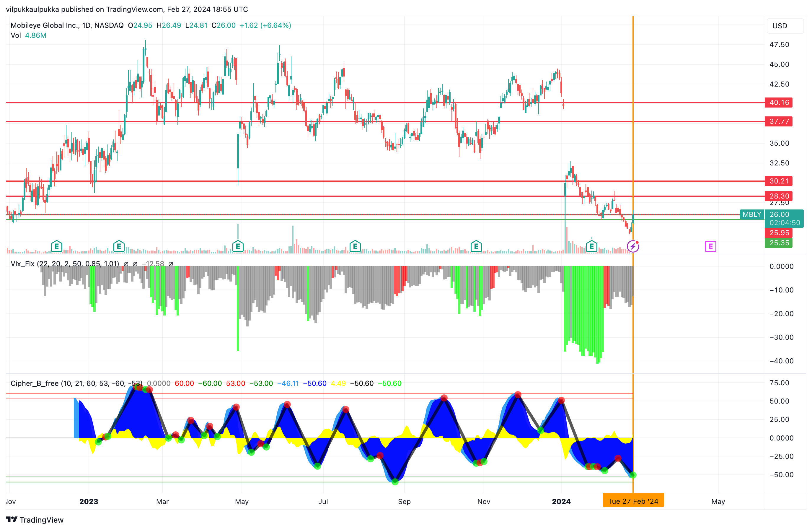The width and height of the screenshot is (812, 530).
Task: Select the Vix_Fix indicator legend title
Action: [x=65, y=264]
